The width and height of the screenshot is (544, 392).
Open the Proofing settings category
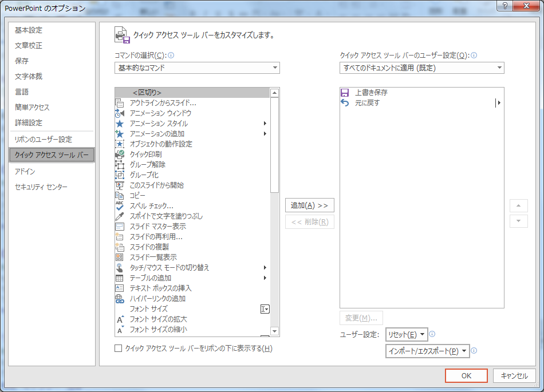[29, 46]
